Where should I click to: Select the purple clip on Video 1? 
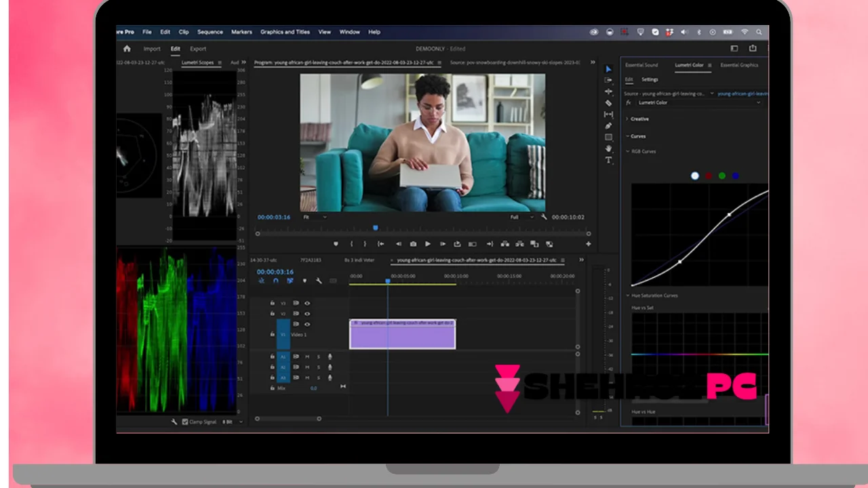point(402,334)
